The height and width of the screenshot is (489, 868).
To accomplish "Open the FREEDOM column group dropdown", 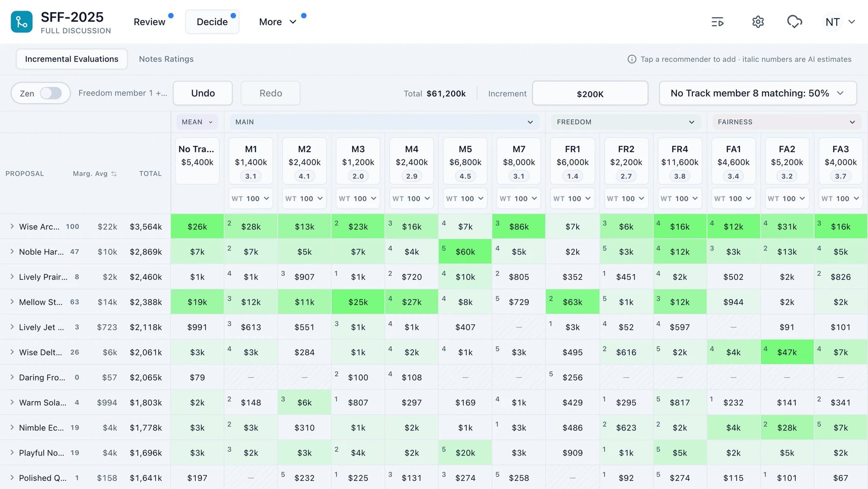I will 626,122.
